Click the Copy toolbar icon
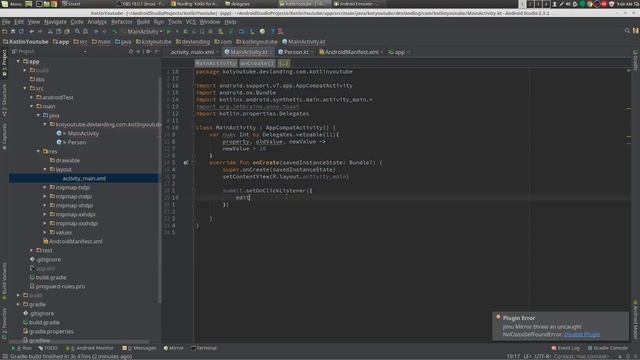 (58, 31)
